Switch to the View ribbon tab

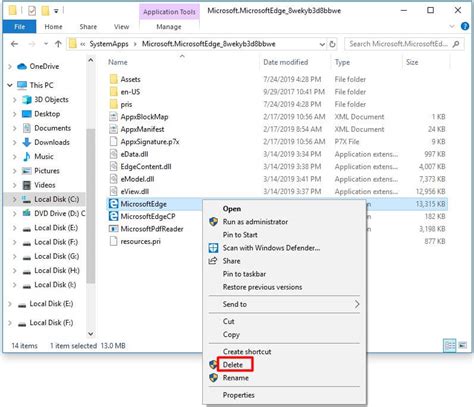(x=121, y=27)
